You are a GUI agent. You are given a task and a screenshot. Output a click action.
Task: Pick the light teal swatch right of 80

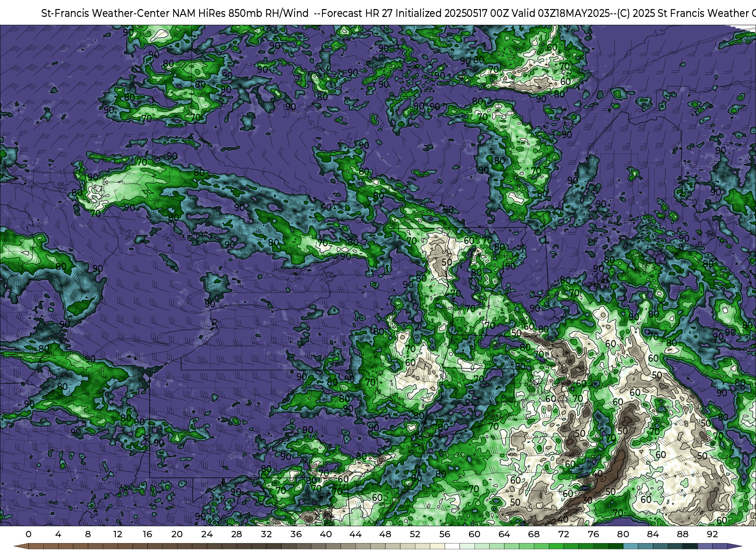[630, 546]
